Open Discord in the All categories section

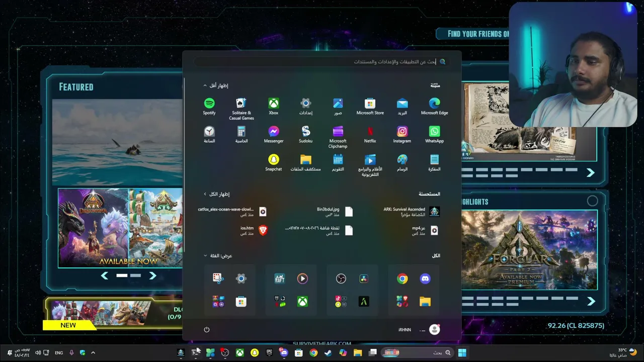point(425,279)
